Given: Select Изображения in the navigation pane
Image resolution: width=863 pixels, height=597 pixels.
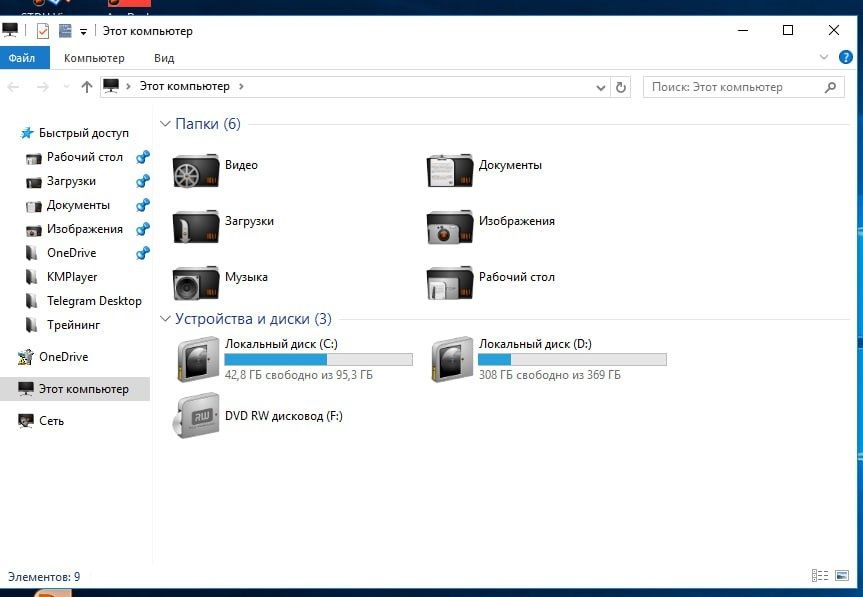Looking at the screenshot, I should click(85, 229).
